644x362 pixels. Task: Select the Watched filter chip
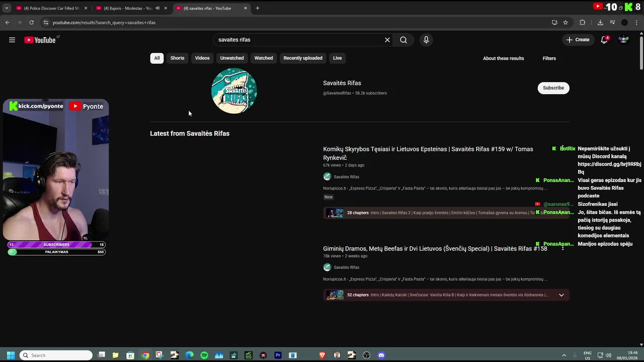(264, 58)
